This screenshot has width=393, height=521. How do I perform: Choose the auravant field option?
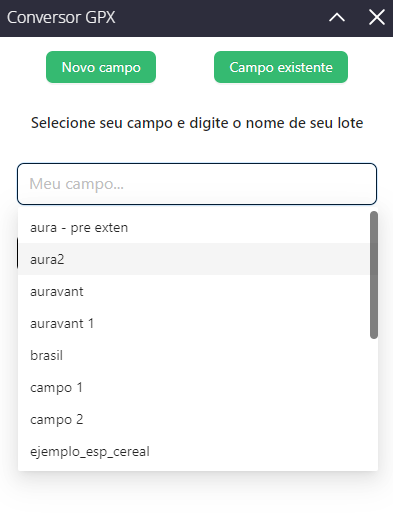tap(194, 291)
